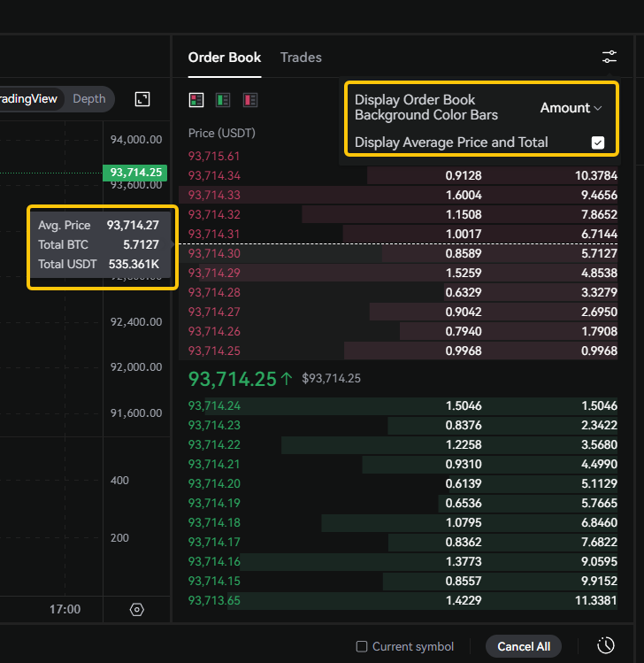Expand chart to fullscreen
This screenshot has width=644, height=663.
[142, 99]
